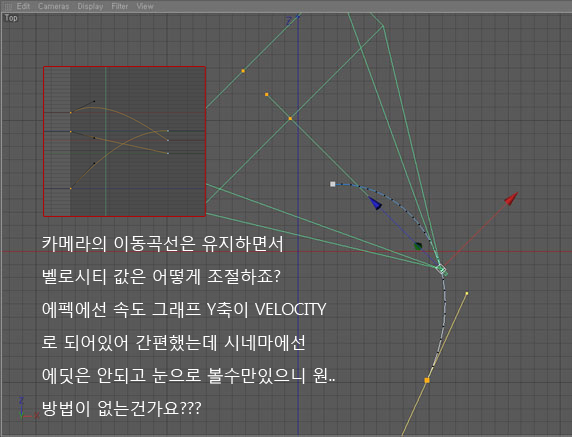
Task: Click the viewport grip icon beside Edit
Action: [8, 6]
